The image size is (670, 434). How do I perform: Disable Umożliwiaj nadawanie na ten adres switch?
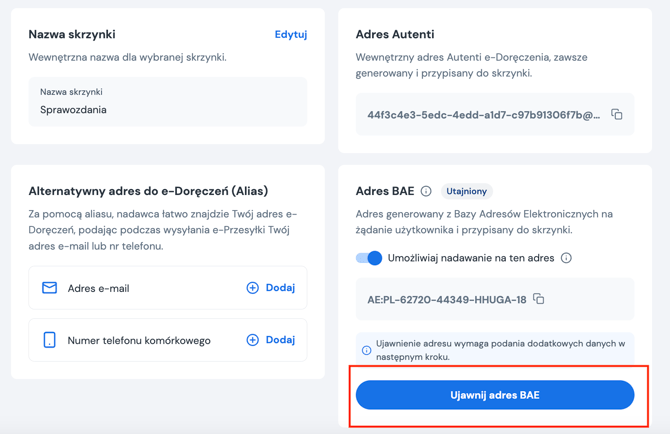pyautogui.click(x=369, y=258)
